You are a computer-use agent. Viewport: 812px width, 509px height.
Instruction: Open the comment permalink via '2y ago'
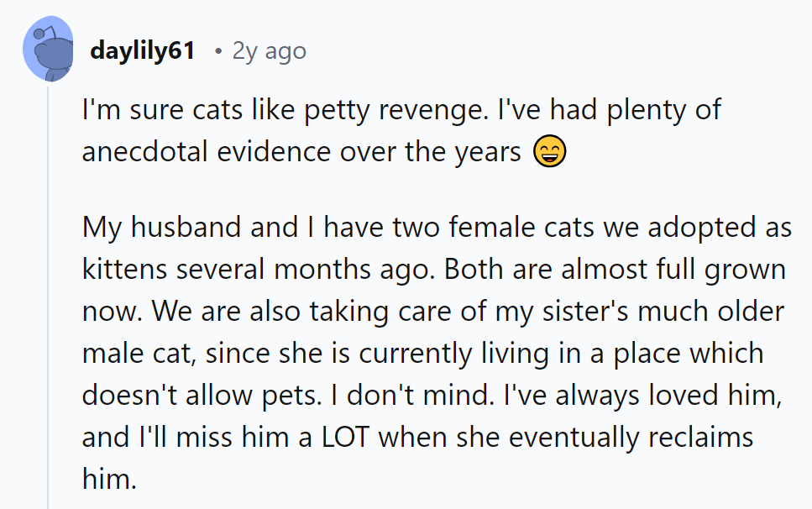[269, 50]
